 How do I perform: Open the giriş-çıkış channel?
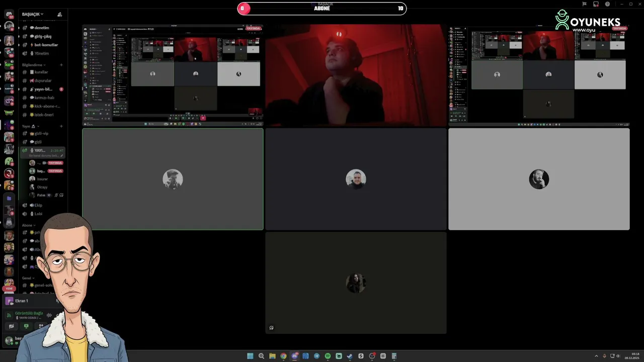click(x=43, y=36)
